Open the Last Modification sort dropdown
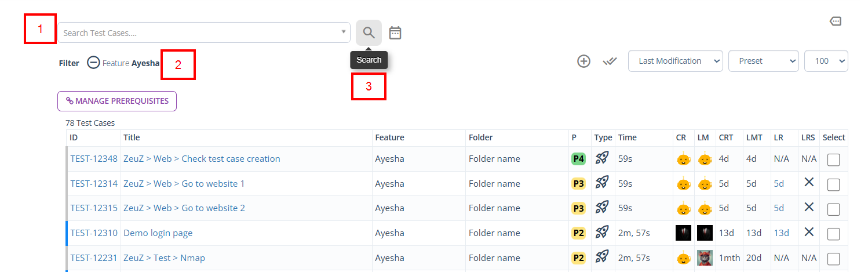The image size is (868, 272). coord(675,61)
